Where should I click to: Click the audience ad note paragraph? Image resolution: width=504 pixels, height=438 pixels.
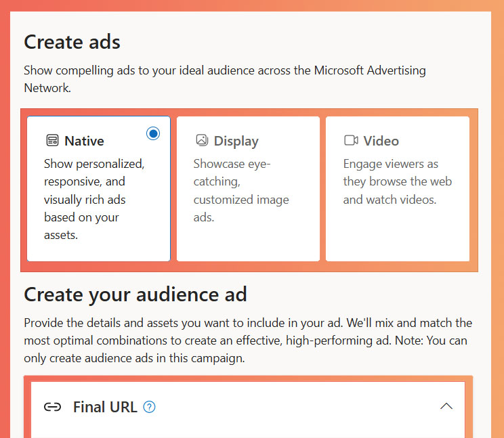coord(248,341)
